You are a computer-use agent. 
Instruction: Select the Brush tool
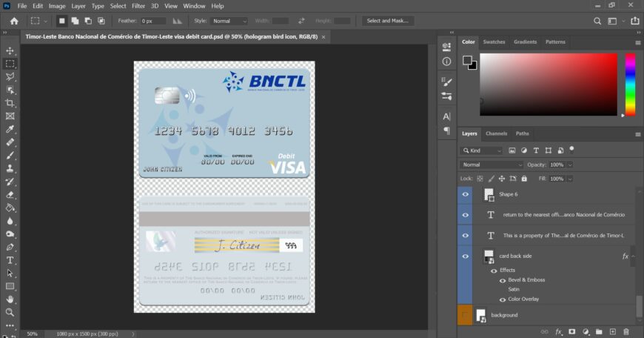click(10, 156)
